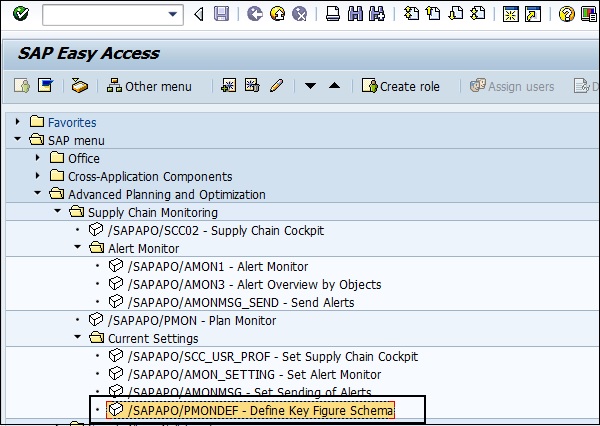600x426 pixels.
Task: Click the User menu icon
Action: click(21, 86)
